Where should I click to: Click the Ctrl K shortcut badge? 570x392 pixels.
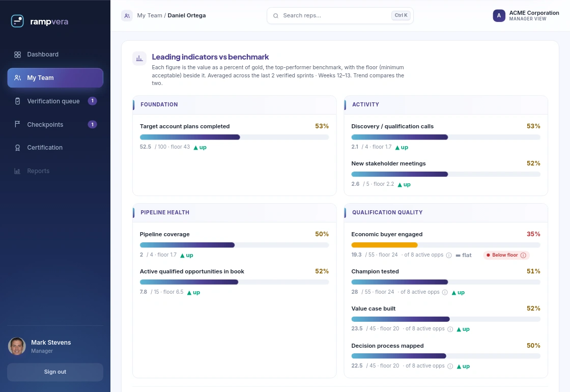coord(401,15)
